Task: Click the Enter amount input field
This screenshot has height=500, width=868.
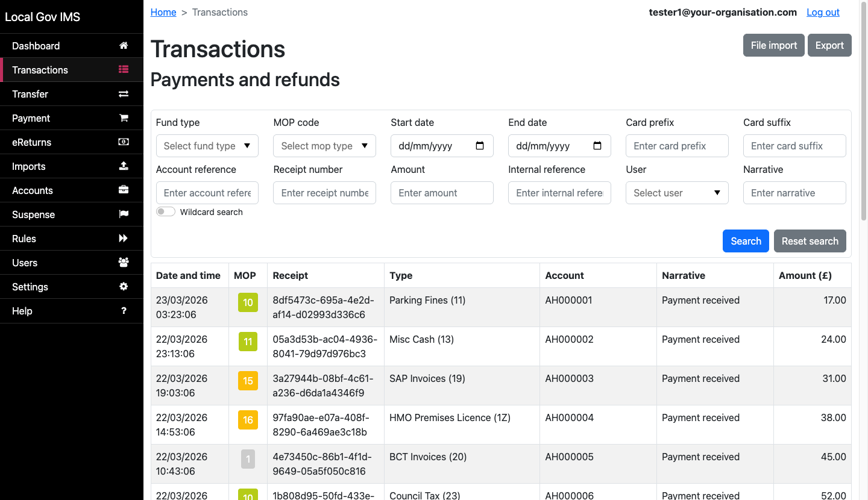Action: [x=442, y=193]
